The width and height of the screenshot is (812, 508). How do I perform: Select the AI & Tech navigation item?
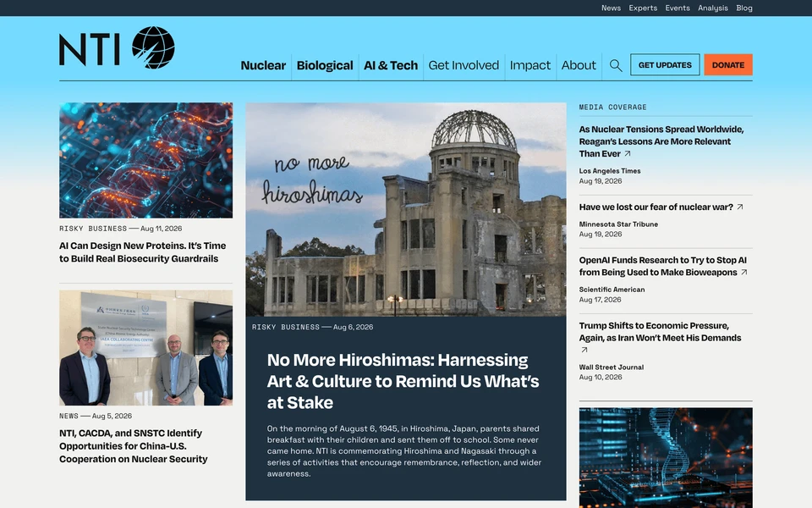point(391,65)
